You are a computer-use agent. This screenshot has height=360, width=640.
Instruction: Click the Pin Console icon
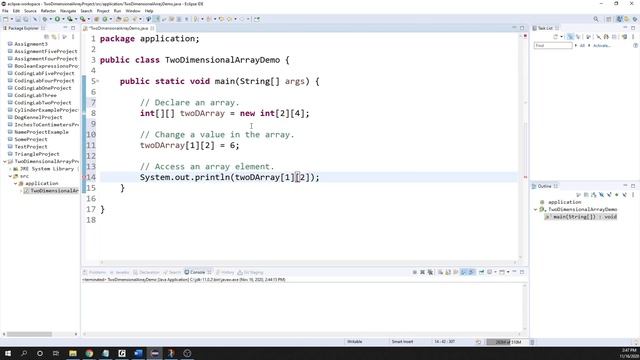[482, 272]
